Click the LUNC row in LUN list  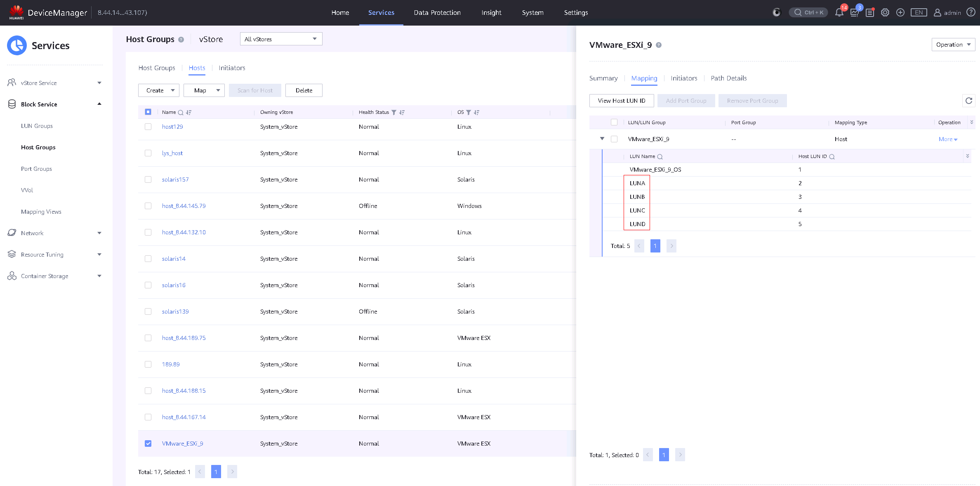coord(787,210)
